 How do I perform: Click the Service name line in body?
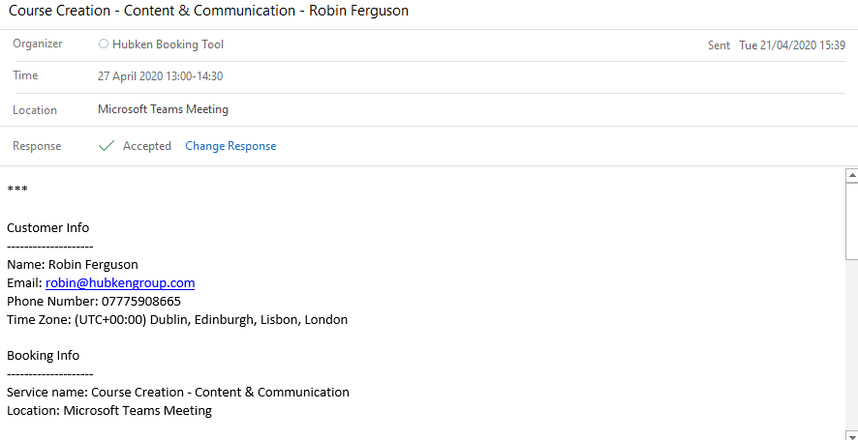coord(178,392)
